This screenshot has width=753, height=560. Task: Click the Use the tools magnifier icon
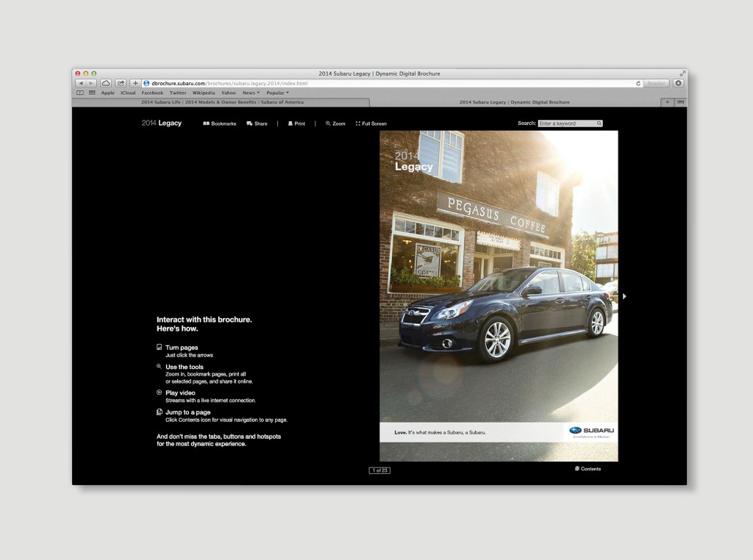tap(159, 367)
